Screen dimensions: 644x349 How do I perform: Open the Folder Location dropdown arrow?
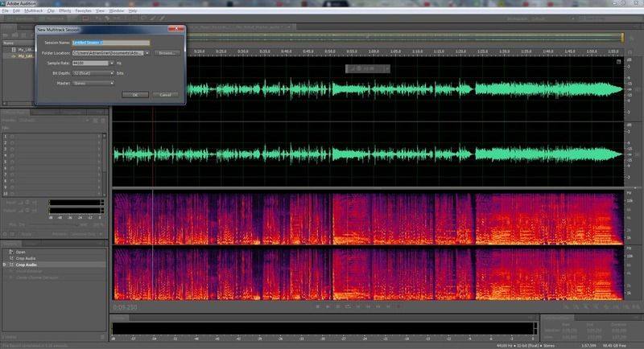[x=147, y=53]
